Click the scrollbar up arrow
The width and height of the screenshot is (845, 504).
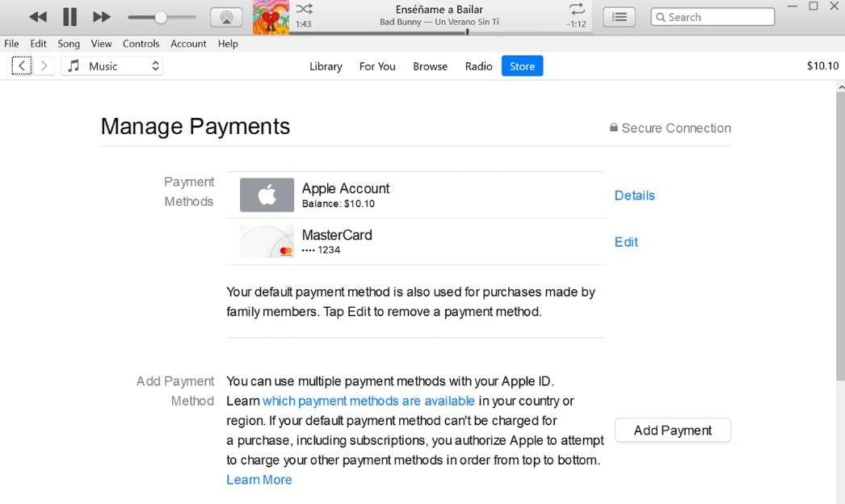(841, 86)
